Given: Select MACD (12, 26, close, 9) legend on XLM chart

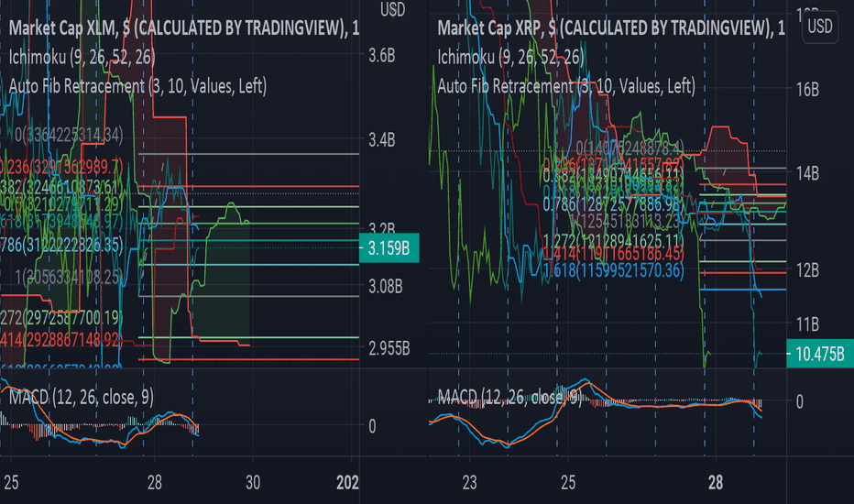Looking at the screenshot, I should click(82, 397).
